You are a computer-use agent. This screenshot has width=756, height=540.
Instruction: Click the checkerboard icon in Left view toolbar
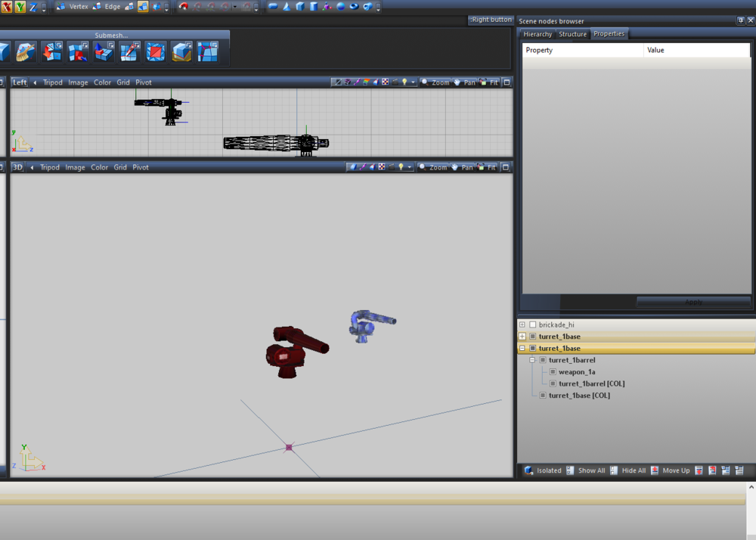click(x=384, y=82)
